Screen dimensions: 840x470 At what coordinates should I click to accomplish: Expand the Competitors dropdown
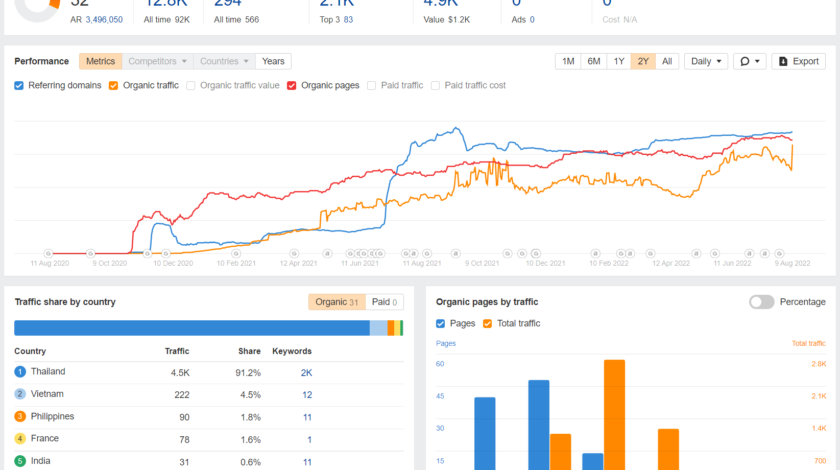coord(158,61)
